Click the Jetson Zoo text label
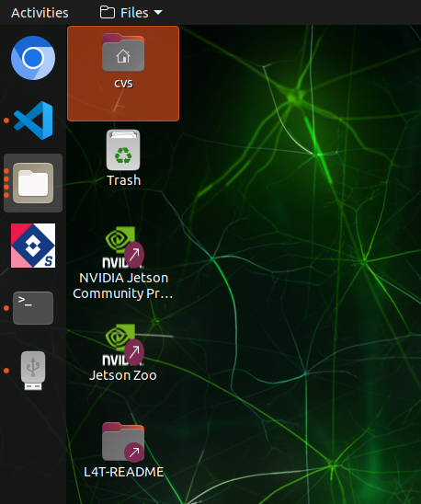 tap(123, 375)
